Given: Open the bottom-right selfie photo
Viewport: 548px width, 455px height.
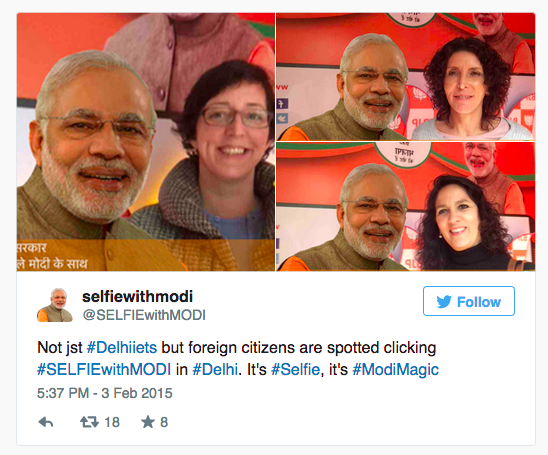Looking at the screenshot, I should (x=406, y=206).
